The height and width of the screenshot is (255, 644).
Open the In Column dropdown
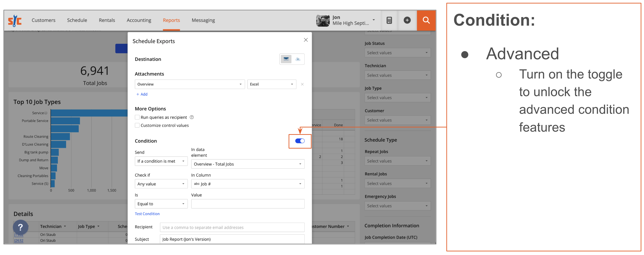(x=247, y=184)
